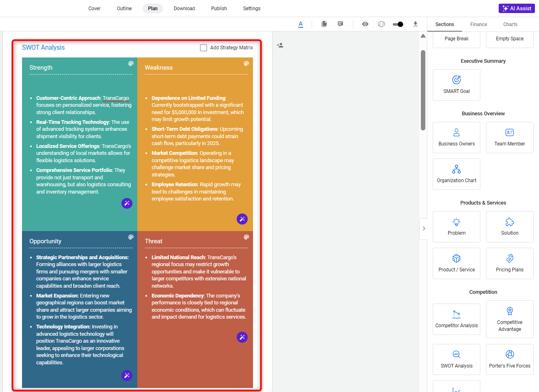Click the scroll-up arrow of the scrollbar
The height and width of the screenshot is (392, 539).
pyautogui.click(x=423, y=36)
